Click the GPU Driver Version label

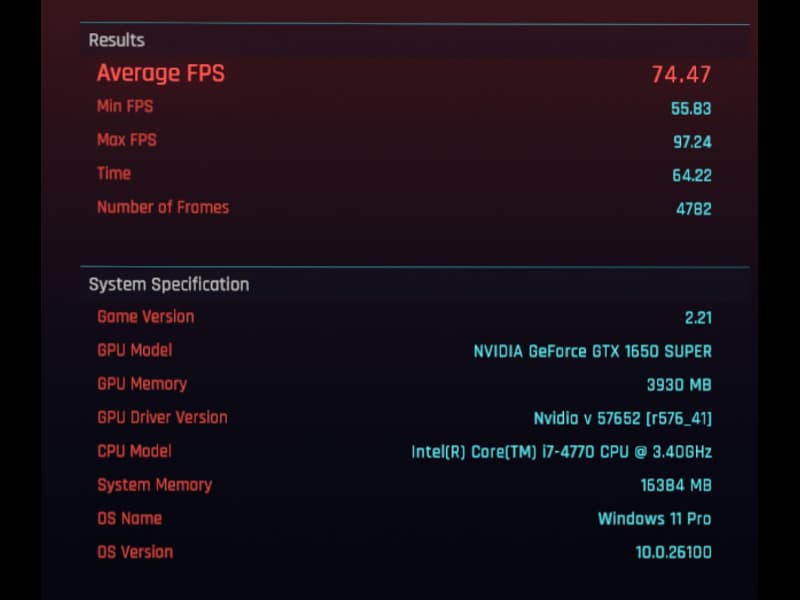click(x=162, y=417)
